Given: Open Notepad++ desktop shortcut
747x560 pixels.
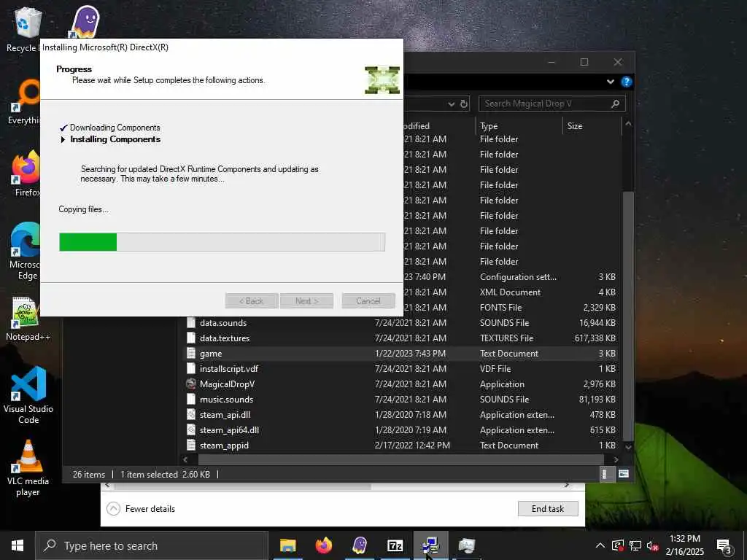Looking at the screenshot, I should (x=28, y=319).
